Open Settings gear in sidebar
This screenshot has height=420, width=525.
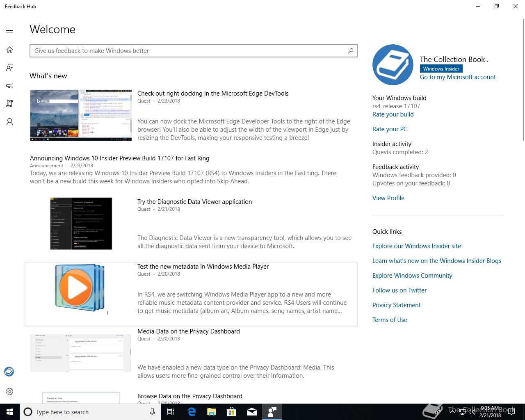tap(10, 392)
